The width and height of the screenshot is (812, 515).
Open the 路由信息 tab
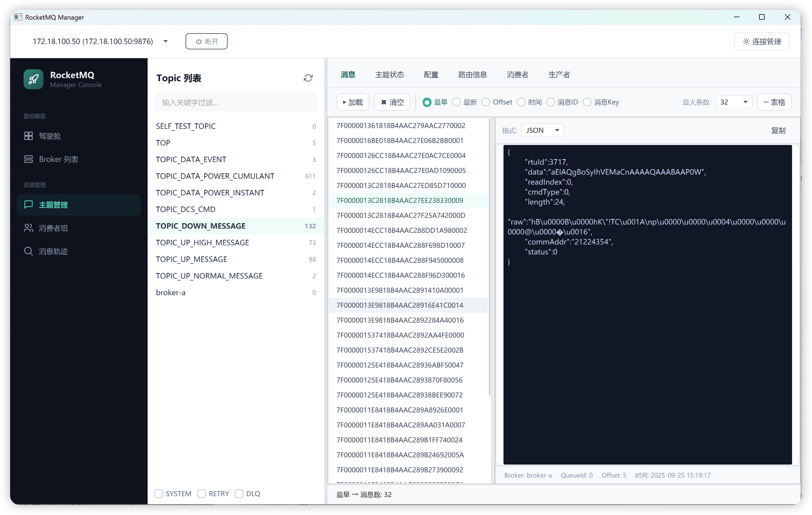point(472,75)
